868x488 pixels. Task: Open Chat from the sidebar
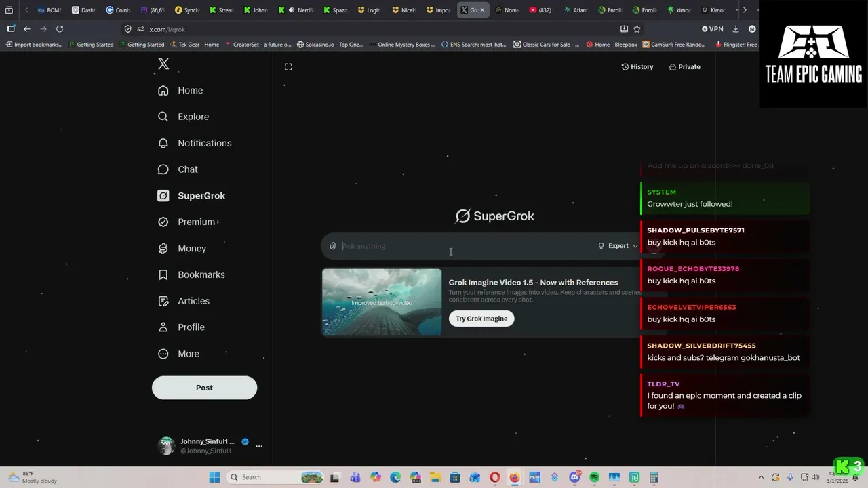(x=178, y=169)
